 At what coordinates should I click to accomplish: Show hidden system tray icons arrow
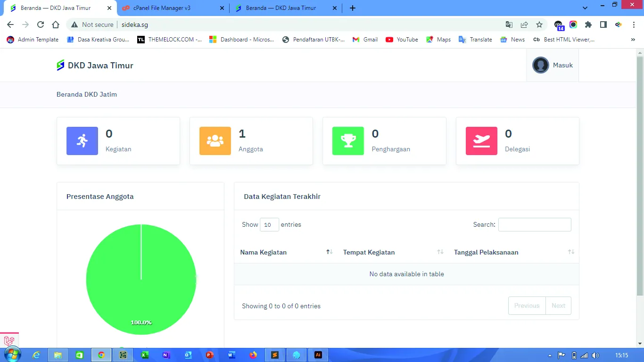pos(550,355)
